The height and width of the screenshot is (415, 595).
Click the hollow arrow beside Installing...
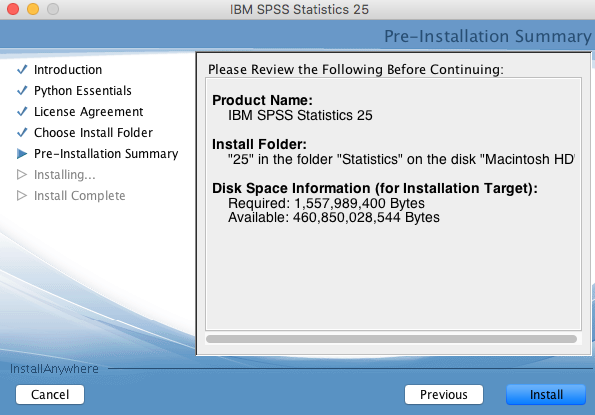coord(22,174)
